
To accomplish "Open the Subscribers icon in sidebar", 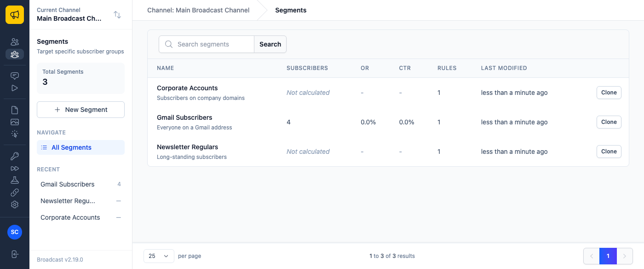I will point(15,42).
